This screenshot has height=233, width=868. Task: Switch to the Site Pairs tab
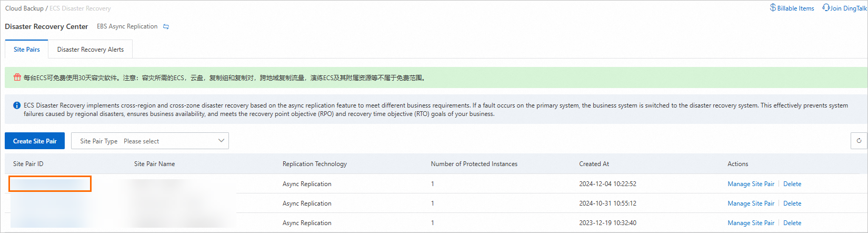(x=27, y=50)
